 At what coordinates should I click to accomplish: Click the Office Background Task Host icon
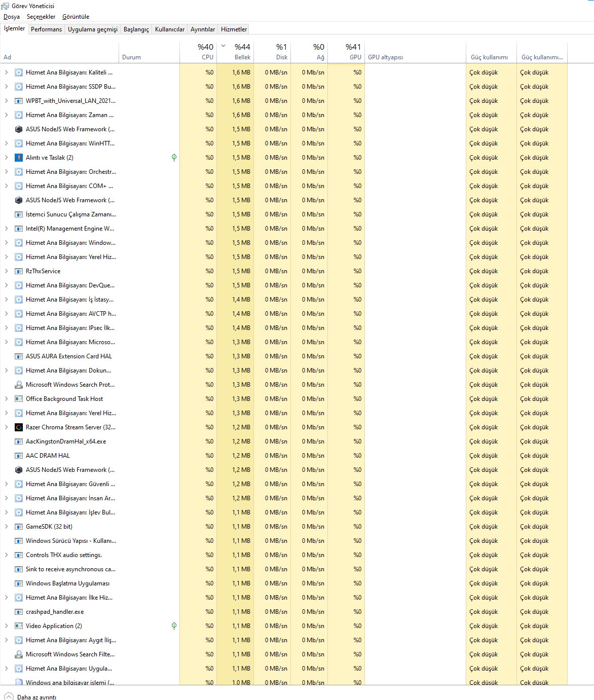pos(19,399)
